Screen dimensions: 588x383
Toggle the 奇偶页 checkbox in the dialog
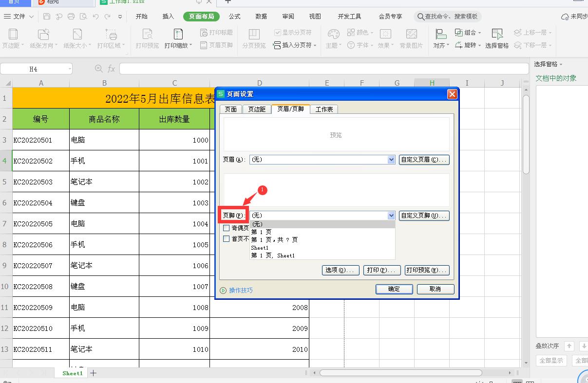226,227
